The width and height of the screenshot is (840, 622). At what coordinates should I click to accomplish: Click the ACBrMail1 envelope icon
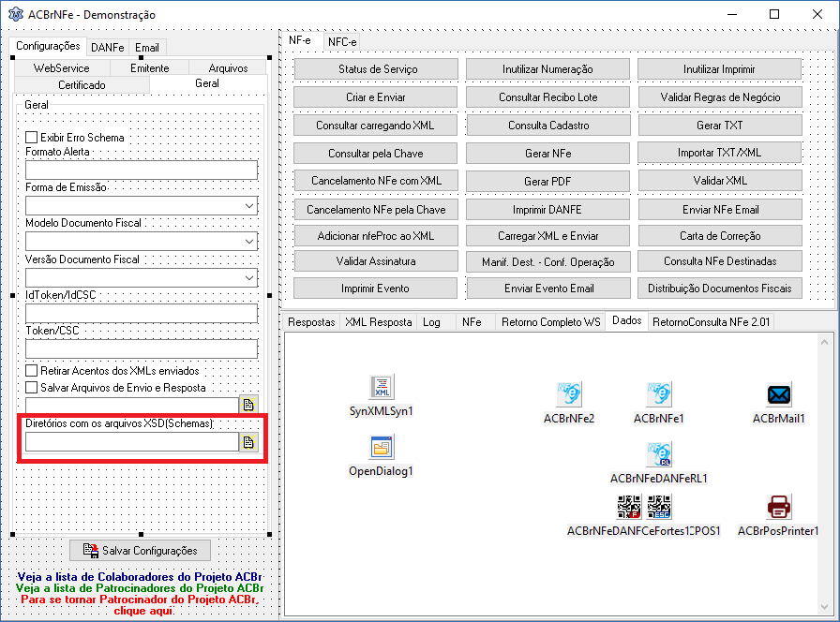pyautogui.click(x=778, y=395)
